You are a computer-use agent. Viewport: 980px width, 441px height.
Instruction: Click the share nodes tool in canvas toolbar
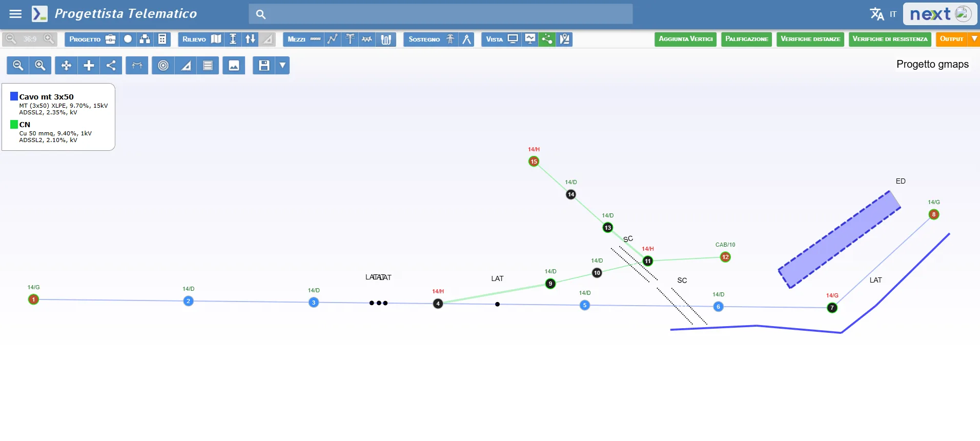(111, 65)
